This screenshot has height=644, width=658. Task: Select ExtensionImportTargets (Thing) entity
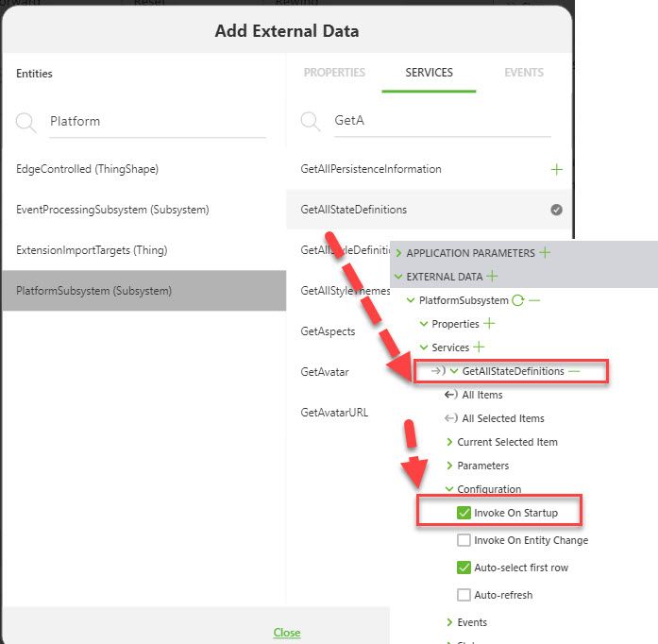coord(79,250)
